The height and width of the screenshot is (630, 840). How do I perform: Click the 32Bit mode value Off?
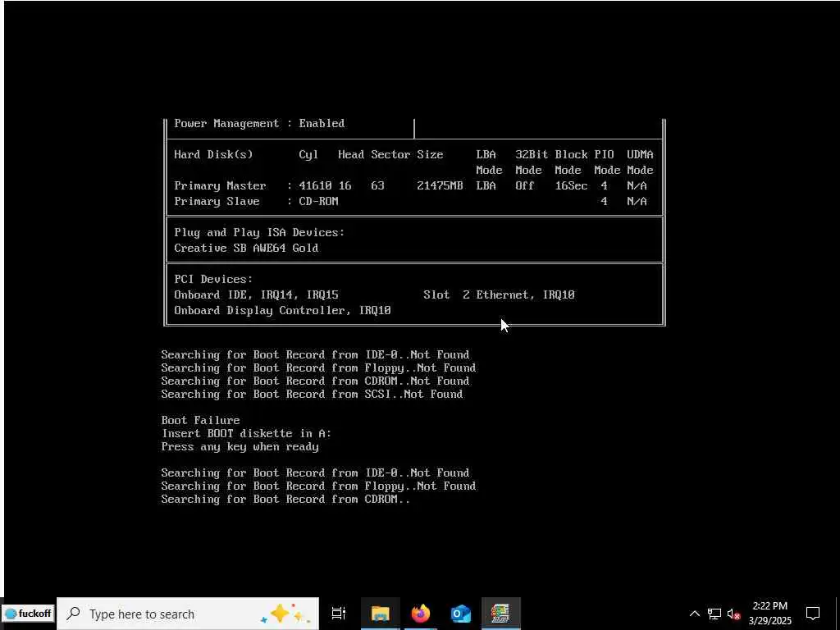coord(524,186)
